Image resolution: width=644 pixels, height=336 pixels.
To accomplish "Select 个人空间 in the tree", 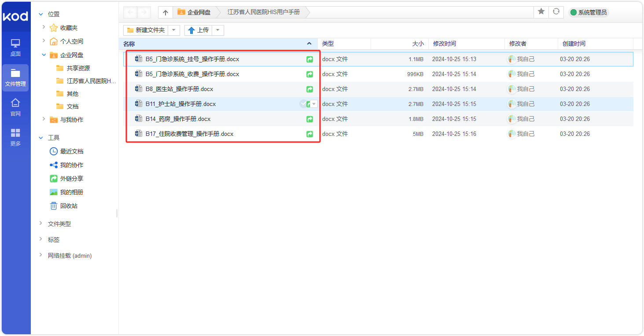I will pos(66,41).
